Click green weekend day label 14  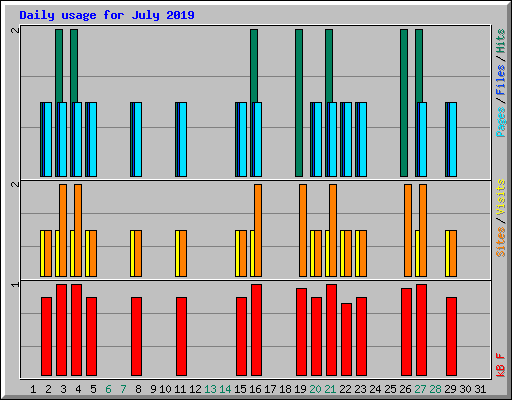point(225,389)
